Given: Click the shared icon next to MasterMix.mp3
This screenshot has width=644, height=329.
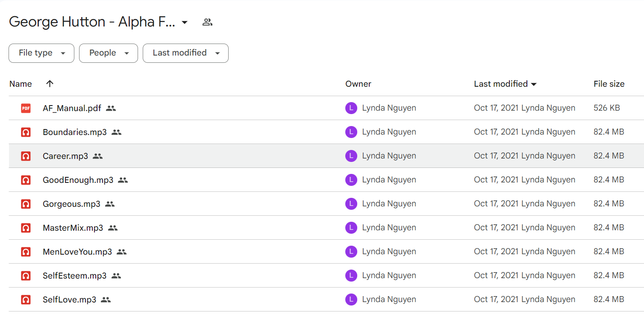Looking at the screenshot, I should click(x=112, y=228).
